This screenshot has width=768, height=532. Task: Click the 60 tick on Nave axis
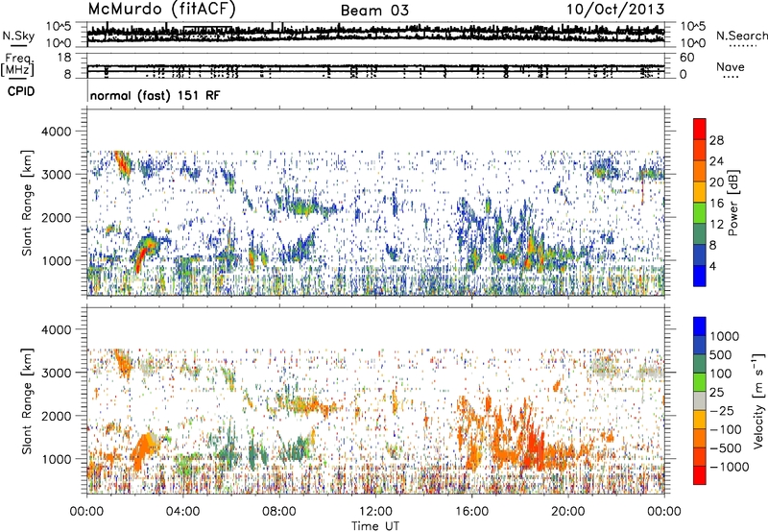point(686,58)
